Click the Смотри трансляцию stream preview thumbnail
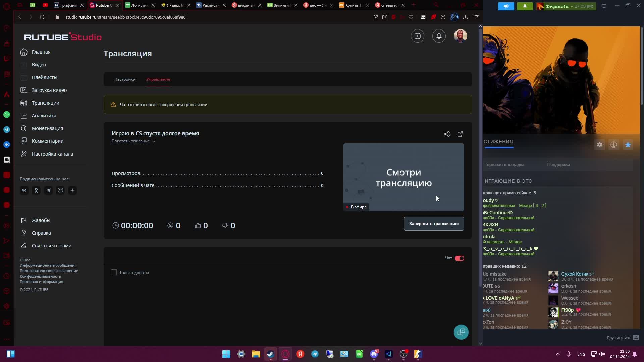Screen dimensions: 644x362 pos(403,177)
